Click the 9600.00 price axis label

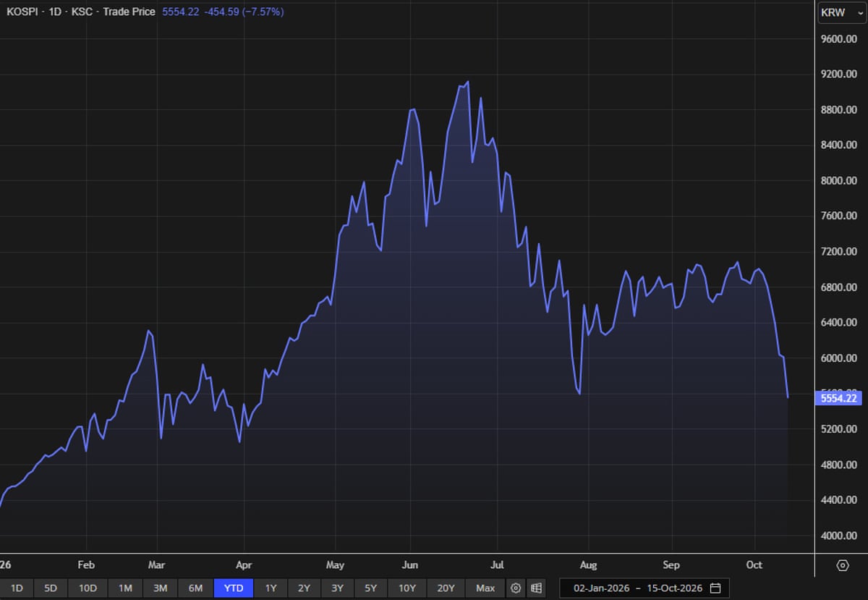(x=839, y=38)
